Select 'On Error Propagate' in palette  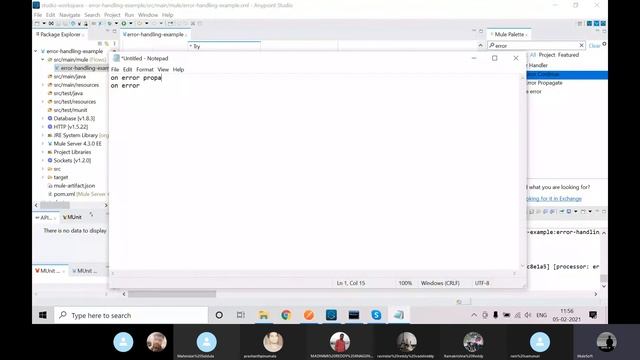[545, 83]
